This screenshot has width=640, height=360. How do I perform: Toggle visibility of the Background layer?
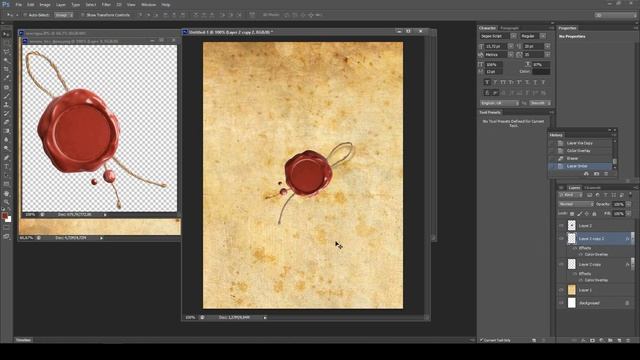click(561, 303)
